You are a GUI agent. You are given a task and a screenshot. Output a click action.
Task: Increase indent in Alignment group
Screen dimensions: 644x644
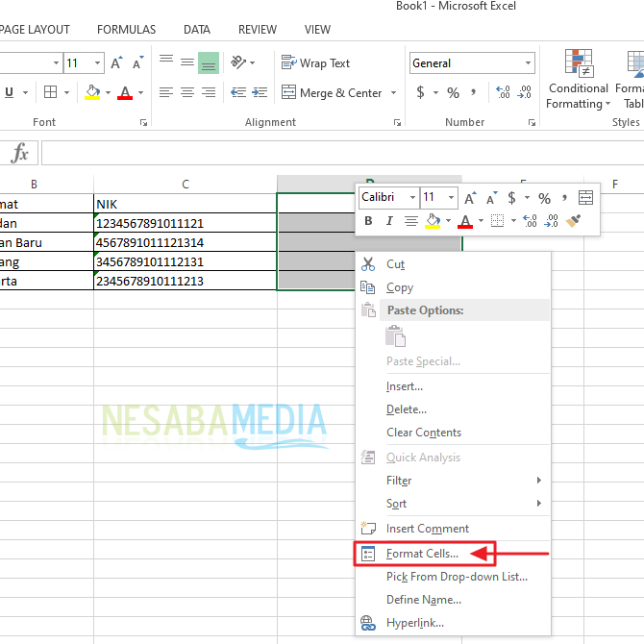[x=260, y=92]
